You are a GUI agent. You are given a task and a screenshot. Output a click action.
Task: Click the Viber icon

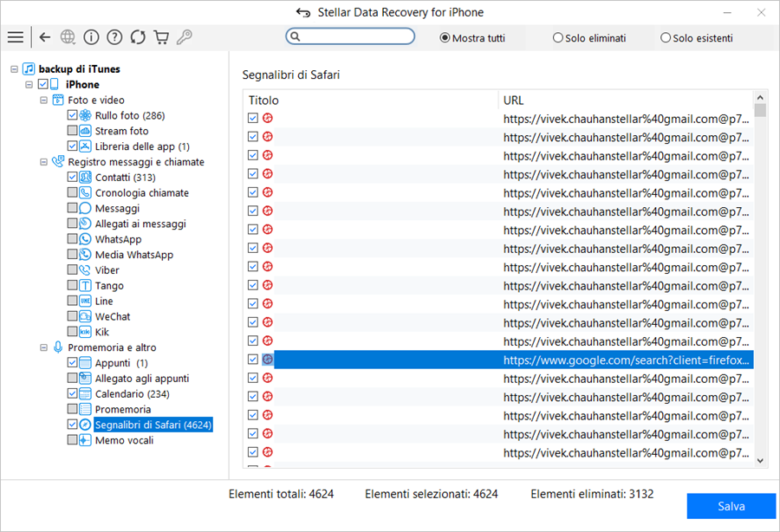(x=86, y=270)
